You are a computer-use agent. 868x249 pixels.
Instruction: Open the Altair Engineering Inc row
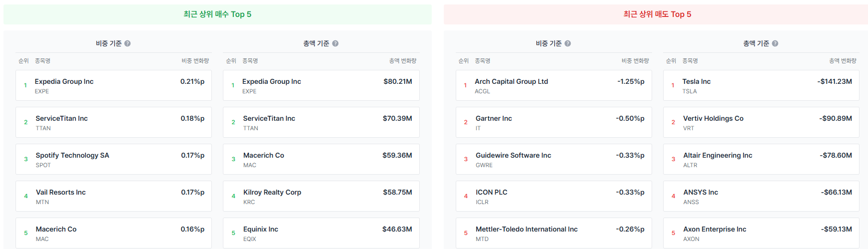[x=761, y=159]
